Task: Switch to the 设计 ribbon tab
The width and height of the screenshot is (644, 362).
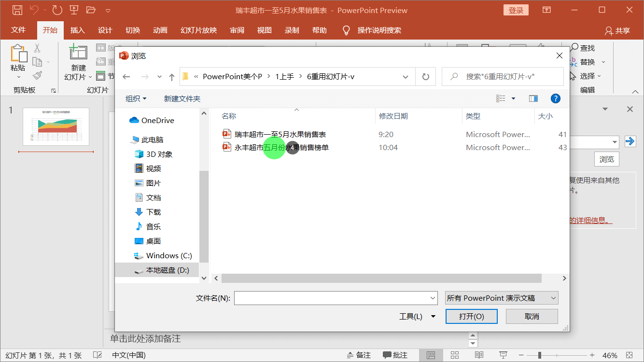Action: pyautogui.click(x=105, y=30)
